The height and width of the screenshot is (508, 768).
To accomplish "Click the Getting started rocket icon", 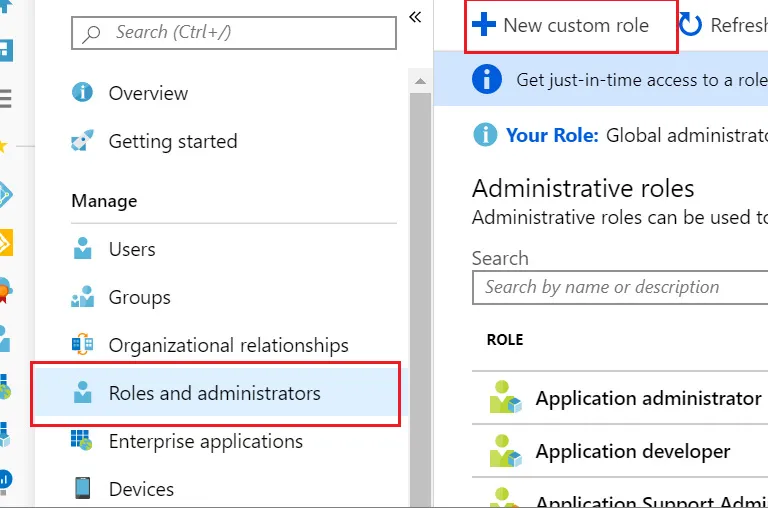I will coord(83,141).
